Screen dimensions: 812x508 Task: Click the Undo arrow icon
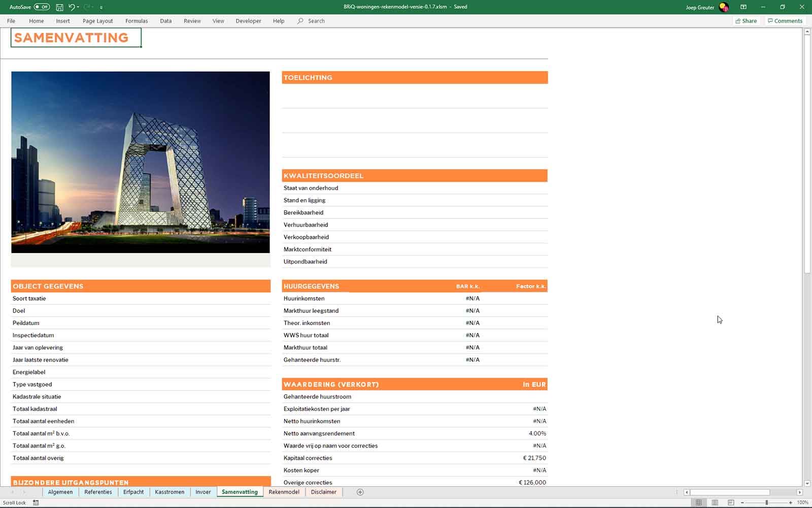(72, 7)
